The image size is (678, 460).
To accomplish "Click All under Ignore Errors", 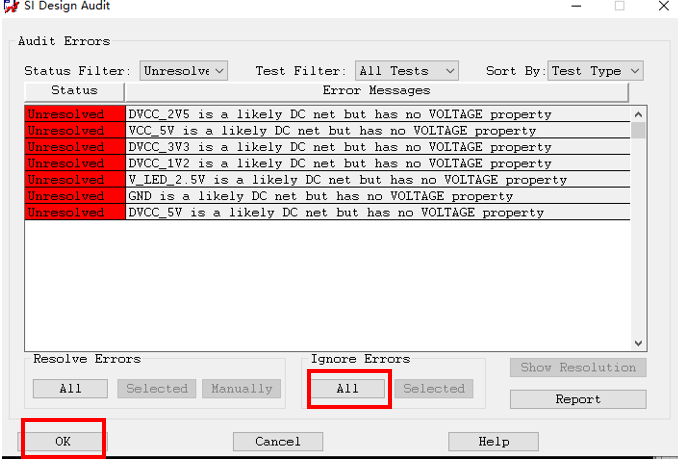I will click(348, 389).
